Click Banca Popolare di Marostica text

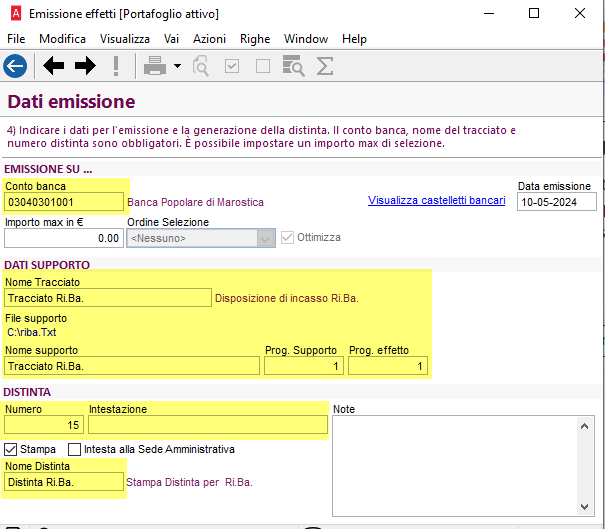pyautogui.click(x=195, y=202)
